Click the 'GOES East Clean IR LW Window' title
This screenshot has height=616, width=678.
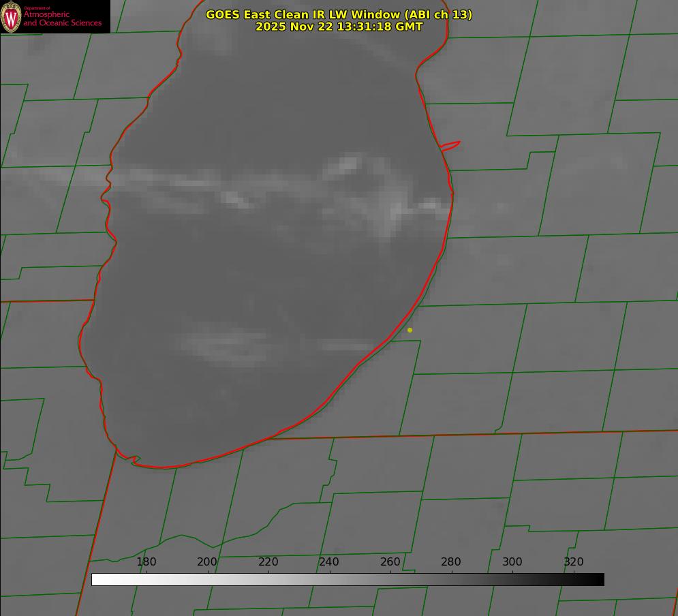pyautogui.click(x=339, y=14)
